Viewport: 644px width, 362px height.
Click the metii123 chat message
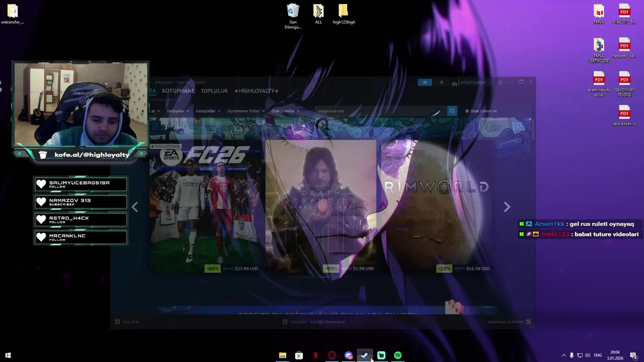click(x=579, y=234)
